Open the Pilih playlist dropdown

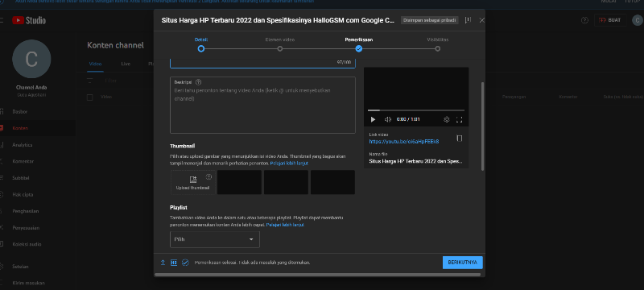pyautogui.click(x=215, y=239)
